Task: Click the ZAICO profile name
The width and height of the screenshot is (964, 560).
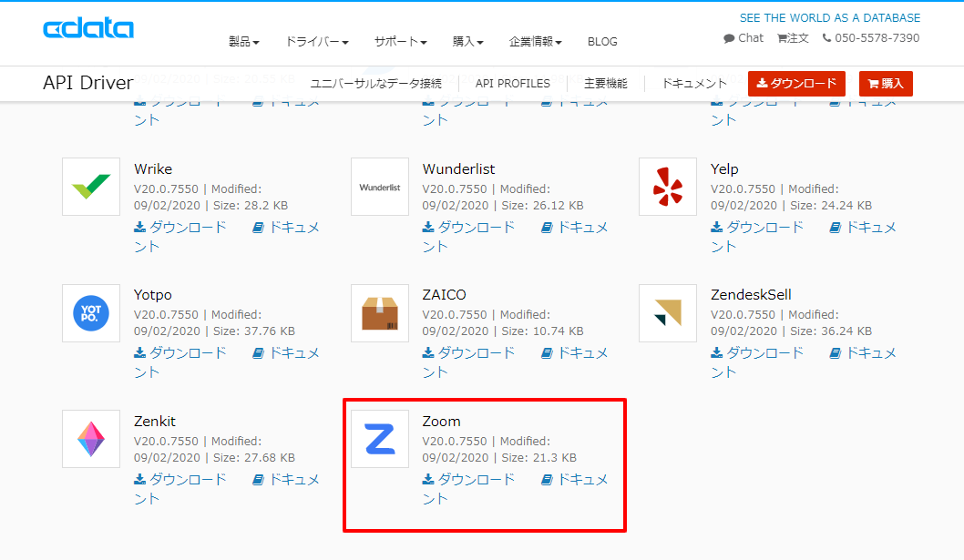Action: pyautogui.click(x=445, y=295)
